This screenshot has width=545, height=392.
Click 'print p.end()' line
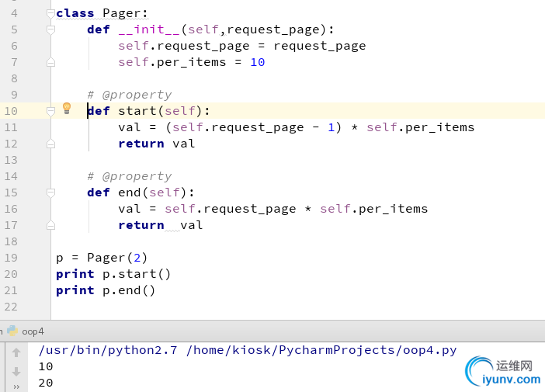106,290
